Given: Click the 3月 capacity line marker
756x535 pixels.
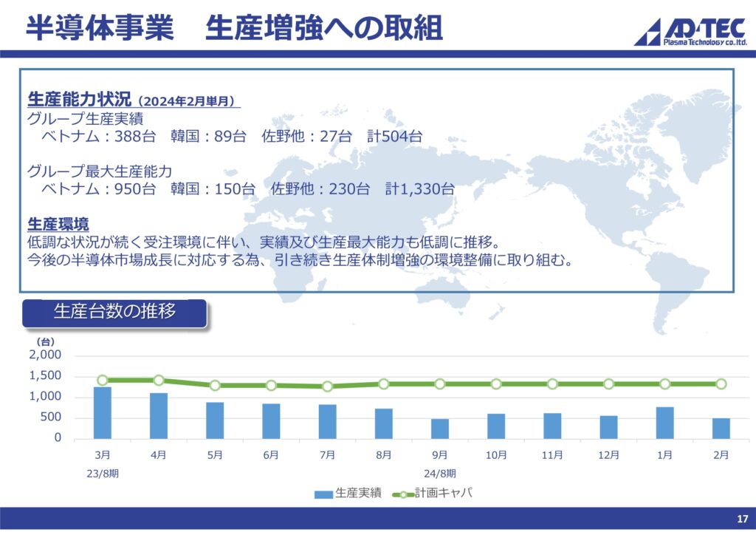Looking at the screenshot, I should click(x=102, y=380).
